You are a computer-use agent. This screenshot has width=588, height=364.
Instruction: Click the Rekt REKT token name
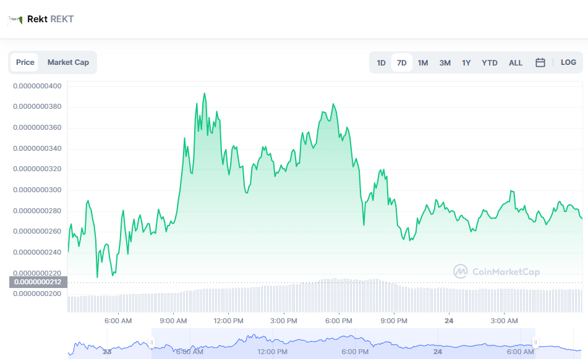pos(50,19)
